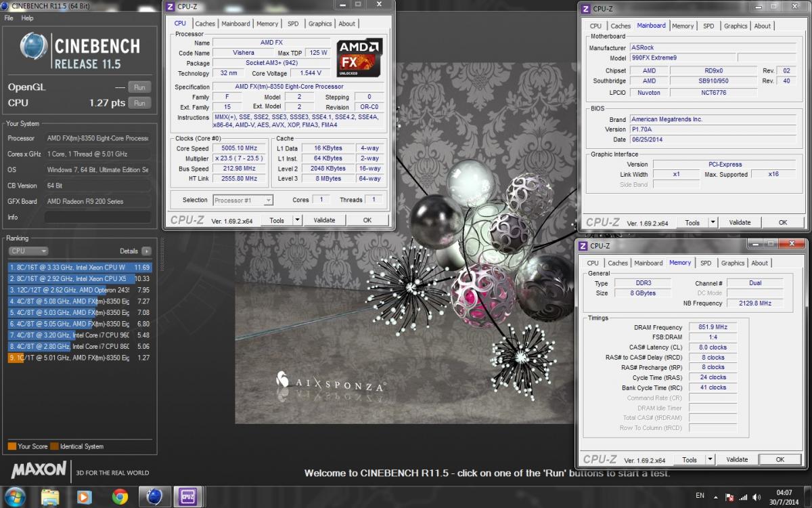
Task: Open Graphics tab in the AMD FX processor CPU-Z window
Action: (x=320, y=24)
